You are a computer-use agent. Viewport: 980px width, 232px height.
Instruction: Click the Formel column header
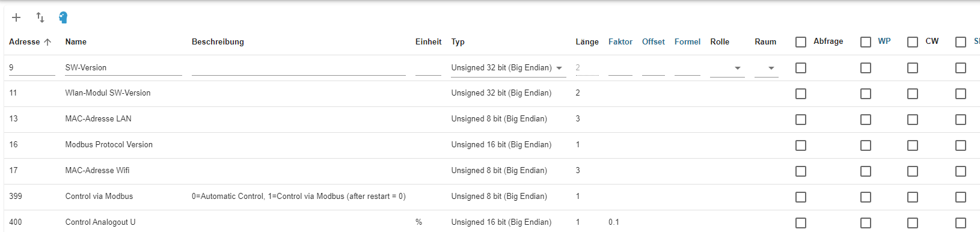pyautogui.click(x=687, y=41)
